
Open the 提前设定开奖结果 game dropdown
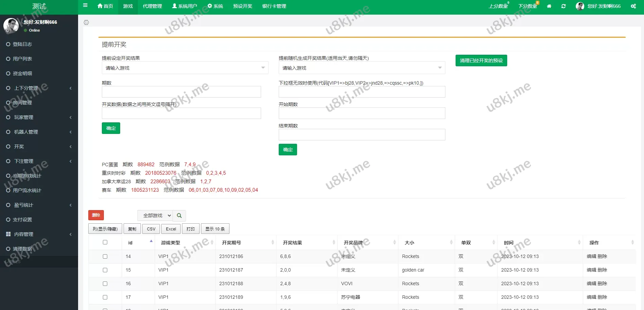pos(185,68)
